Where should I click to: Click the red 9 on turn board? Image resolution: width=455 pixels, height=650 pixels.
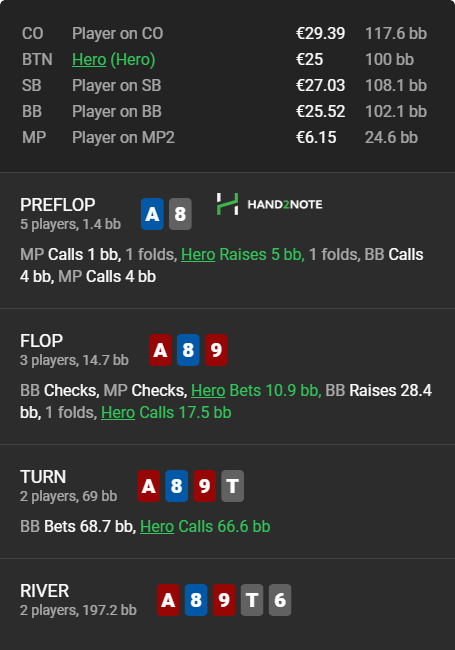pyautogui.click(x=204, y=486)
